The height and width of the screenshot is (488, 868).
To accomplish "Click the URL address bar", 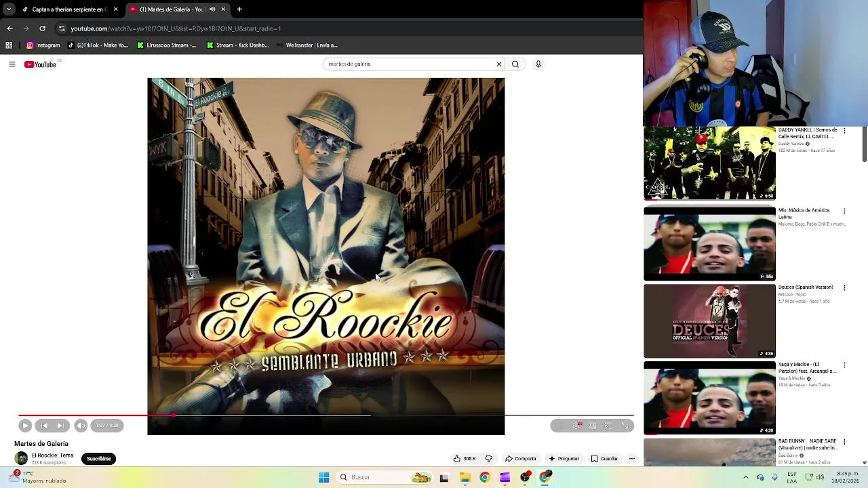I will (x=346, y=28).
